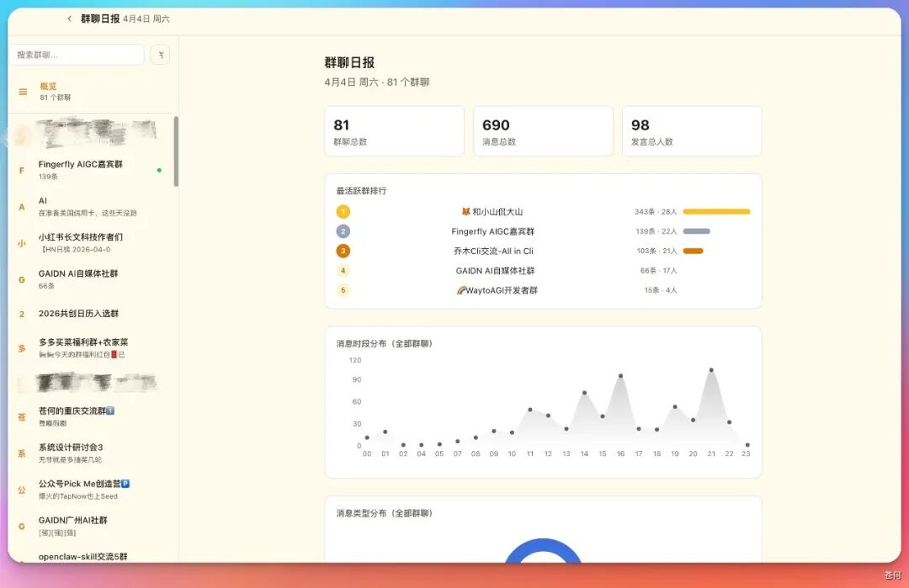Click the sort icon beside the search box
This screenshot has height=588, width=909.
tap(161, 54)
